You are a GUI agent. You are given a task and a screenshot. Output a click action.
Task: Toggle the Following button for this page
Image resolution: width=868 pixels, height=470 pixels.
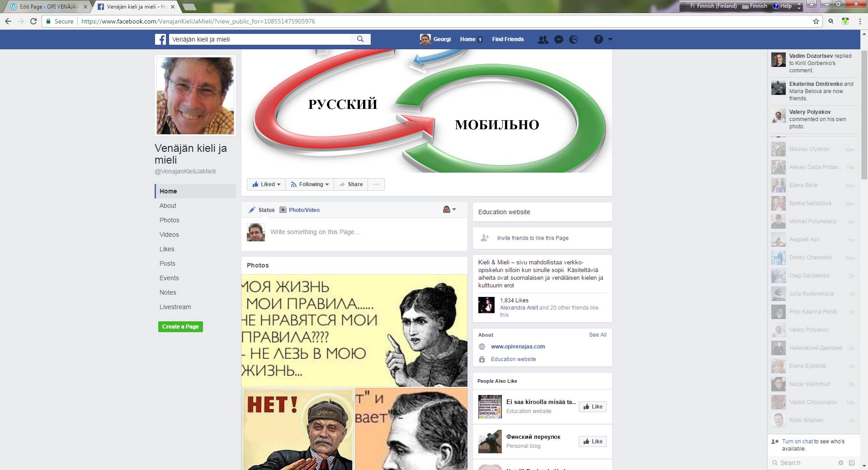click(x=310, y=184)
